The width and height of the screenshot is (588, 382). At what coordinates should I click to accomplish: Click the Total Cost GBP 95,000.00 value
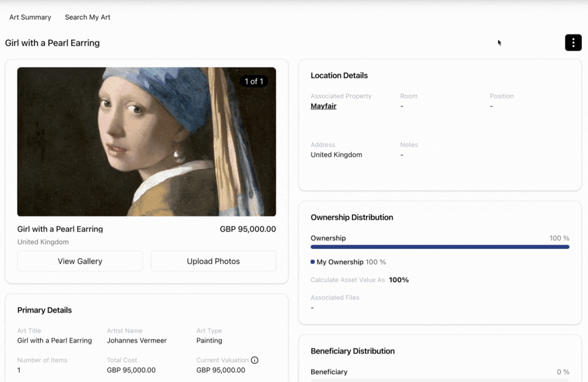pos(131,370)
